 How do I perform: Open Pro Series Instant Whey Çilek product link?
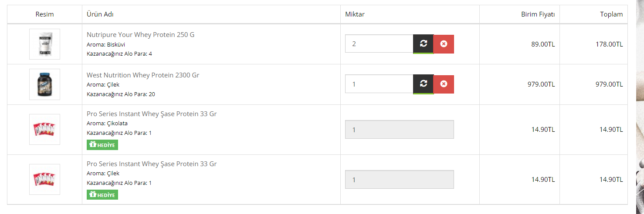tap(152, 164)
